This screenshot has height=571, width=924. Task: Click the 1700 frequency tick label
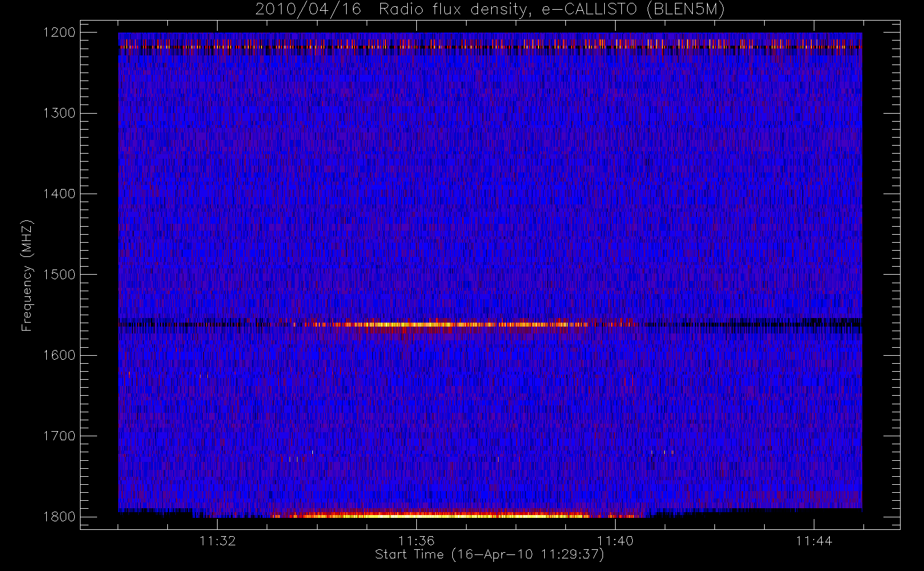coord(59,436)
